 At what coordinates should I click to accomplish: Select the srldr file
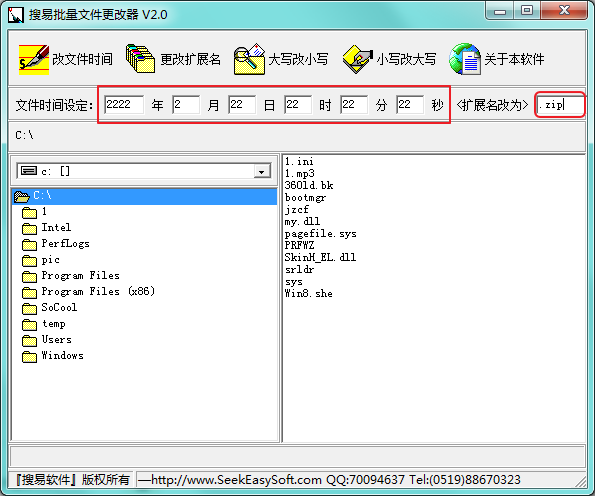299,270
